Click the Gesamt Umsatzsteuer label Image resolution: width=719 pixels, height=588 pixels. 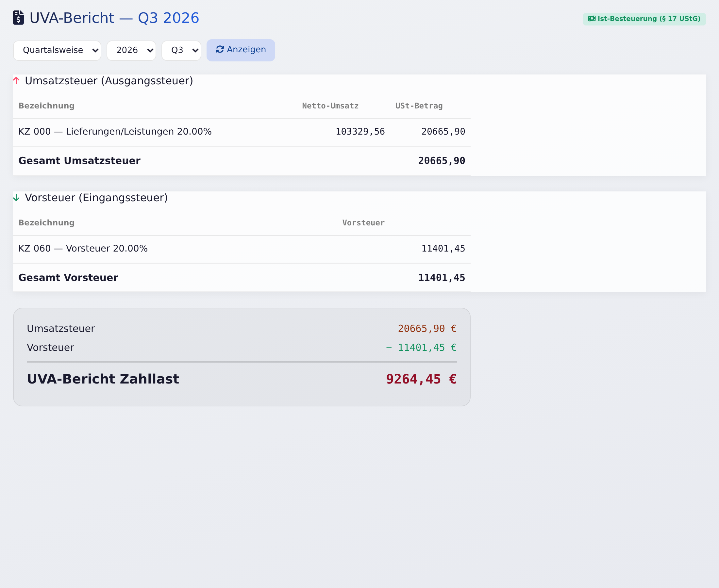click(79, 160)
